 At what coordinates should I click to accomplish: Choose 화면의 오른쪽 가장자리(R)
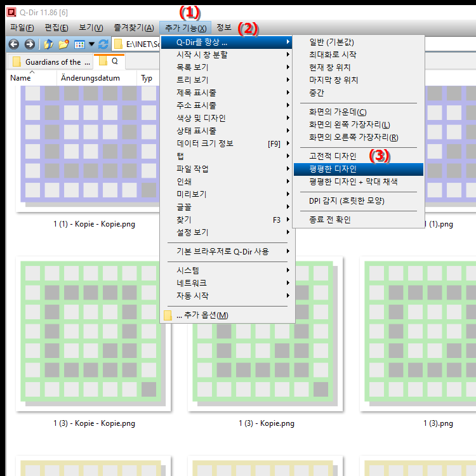[x=358, y=138]
